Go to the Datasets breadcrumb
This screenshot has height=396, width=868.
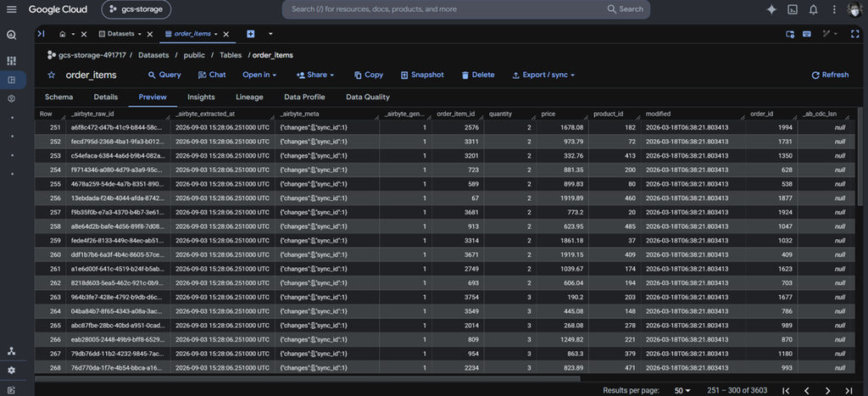click(153, 55)
